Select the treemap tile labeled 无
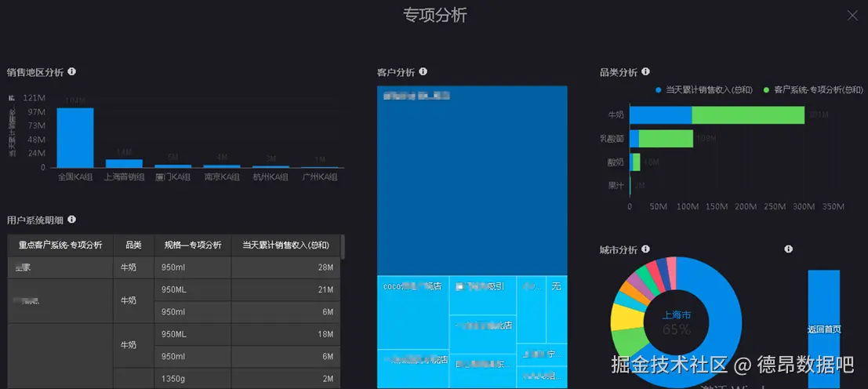This screenshot has height=389, width=868. pos(557,310)
